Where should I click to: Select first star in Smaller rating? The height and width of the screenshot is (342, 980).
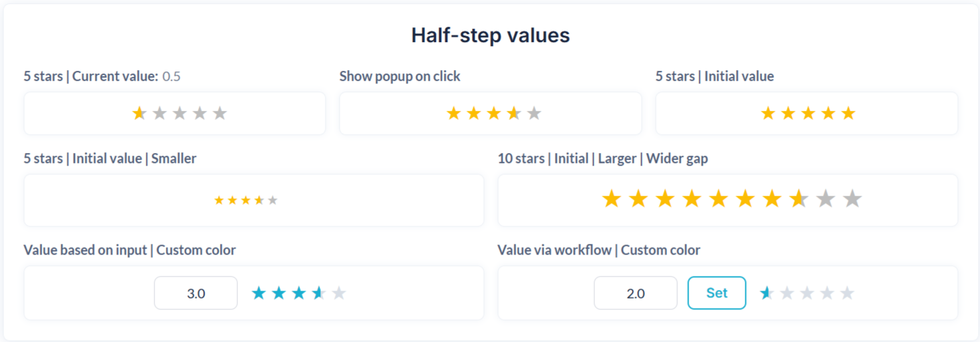(219, 200)
